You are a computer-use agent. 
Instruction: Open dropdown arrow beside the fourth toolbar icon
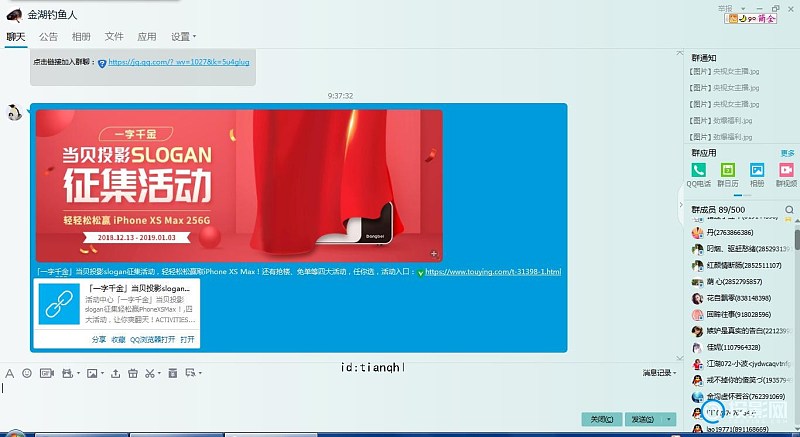pyautogui.click(x=78, y=374)
